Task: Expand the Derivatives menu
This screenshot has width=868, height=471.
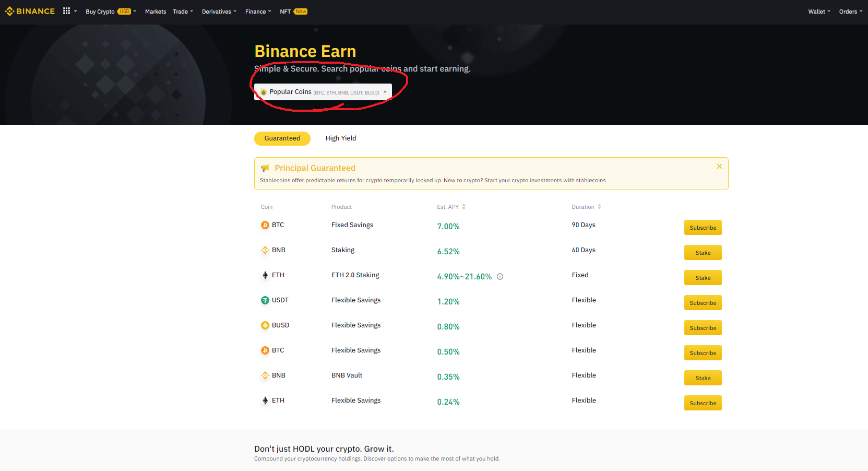Action: (219, 11)
